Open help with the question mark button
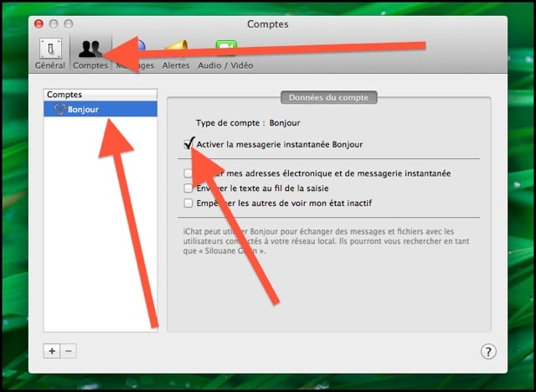 pyautogui.click(x=488, y=352)
